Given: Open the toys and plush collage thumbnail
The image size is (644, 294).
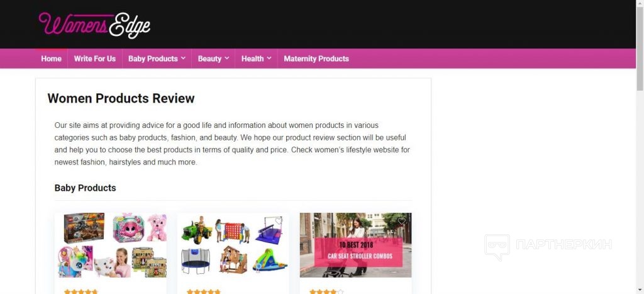Looking at the screenshot, I should (111, 245).
